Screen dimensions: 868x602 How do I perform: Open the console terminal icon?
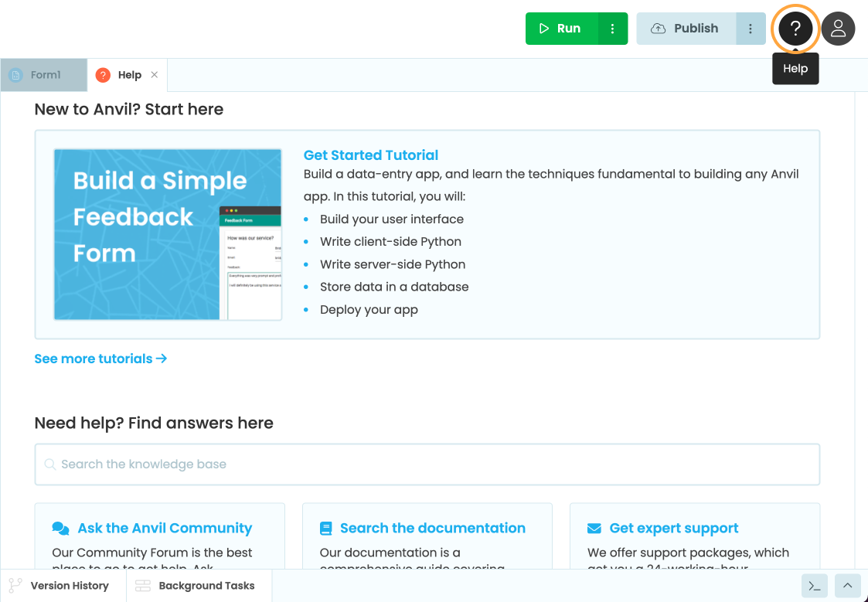coord(815,586)
